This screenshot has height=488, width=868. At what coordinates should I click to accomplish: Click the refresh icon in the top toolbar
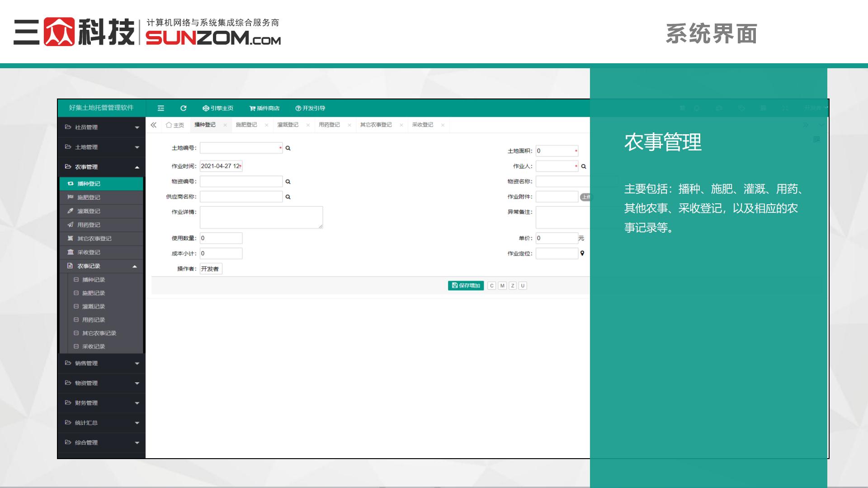[184, 108]
